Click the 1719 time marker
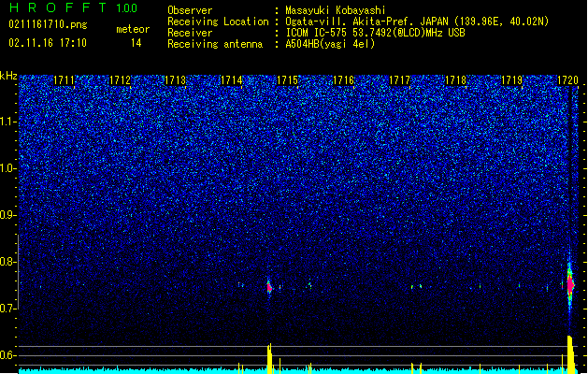Screen dimensions: 588x374 pos(512,79)
